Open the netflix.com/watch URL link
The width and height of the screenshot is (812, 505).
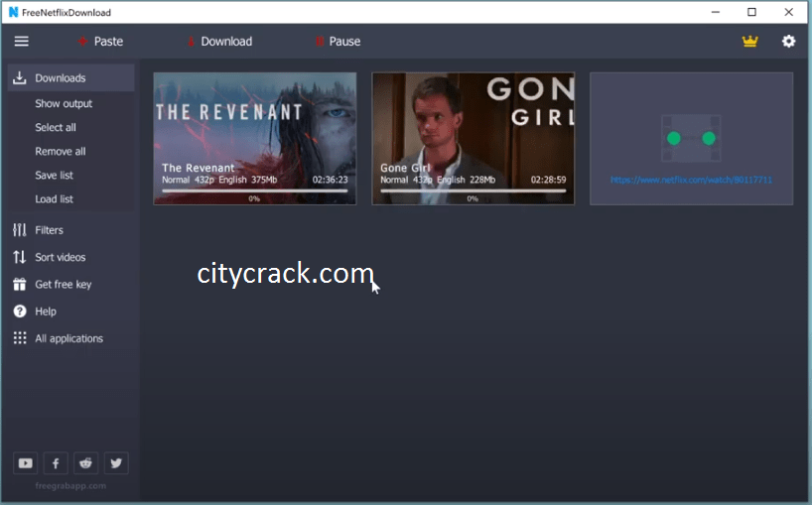pyautogui.click(x=691, y=180)
